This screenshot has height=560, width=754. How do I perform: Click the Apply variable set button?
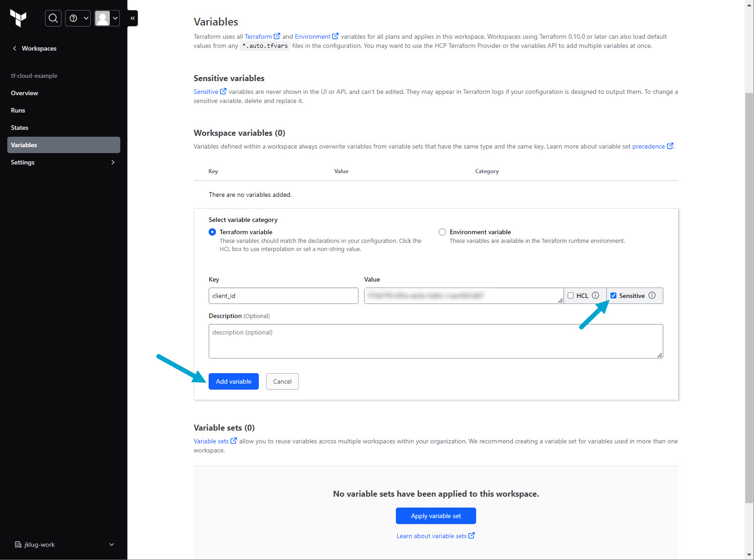point(436,516)
